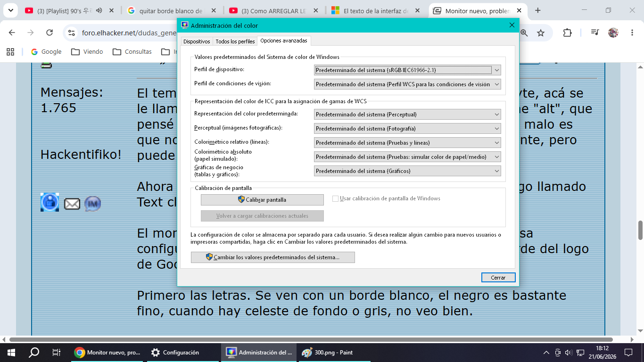This screenshot has height=362, width=644.
Task: Click Cerrar button in color dialog
Action: (498, 278)
